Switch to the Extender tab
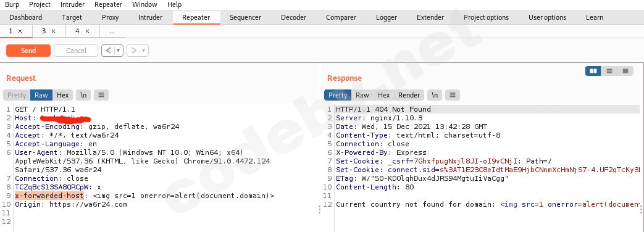The image size is (644, 232). tap(430, 17)
